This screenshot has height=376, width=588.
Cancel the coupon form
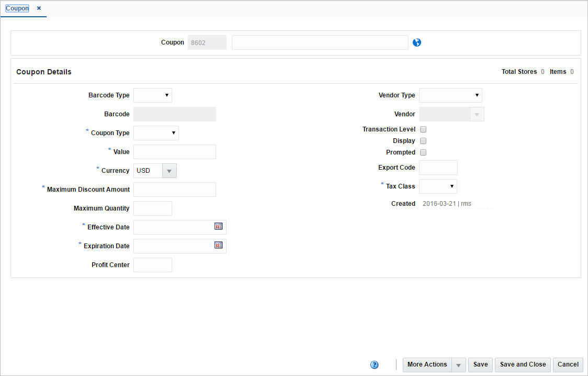[568, 365]
